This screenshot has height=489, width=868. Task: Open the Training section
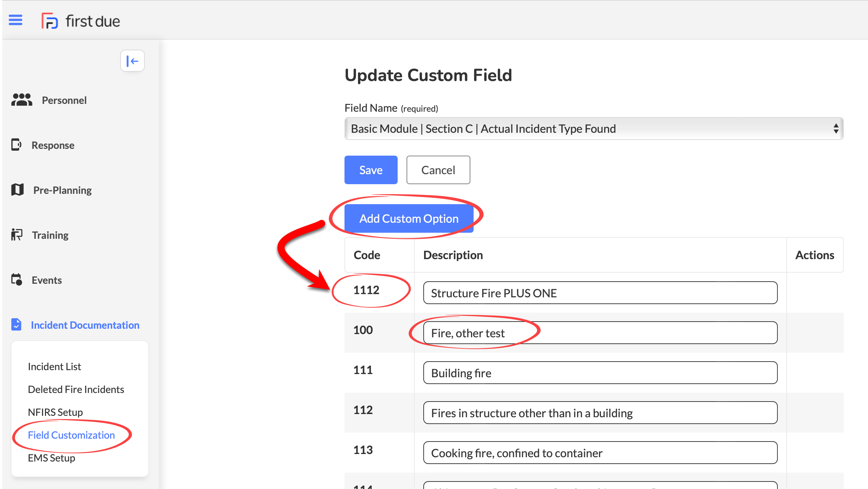[50, 235]
